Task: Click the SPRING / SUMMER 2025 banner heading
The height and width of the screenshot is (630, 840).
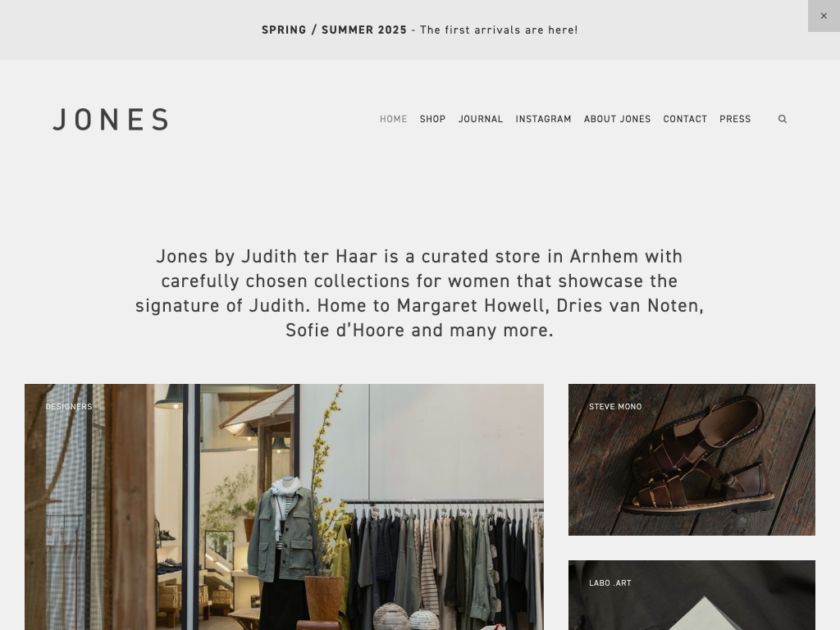Action: point(335,30)
